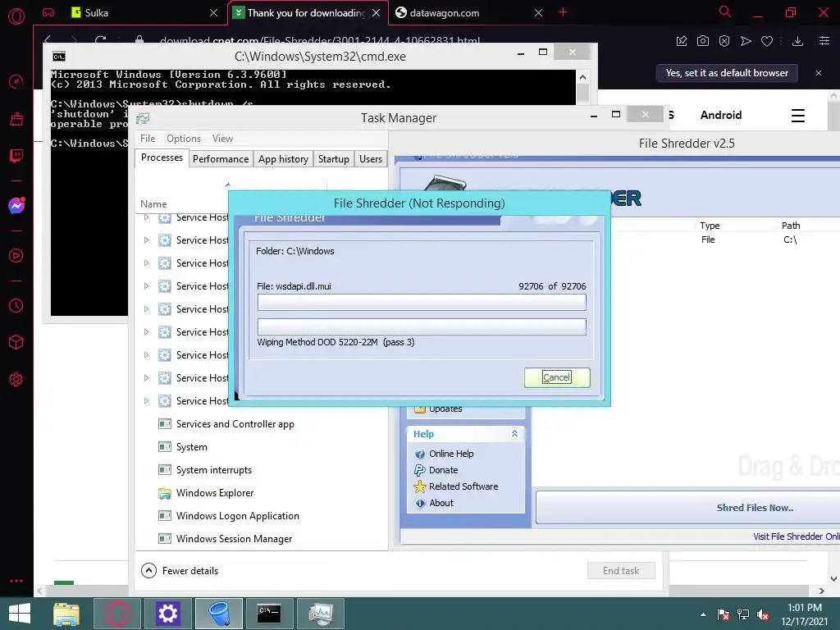
Task: Switch to Startup tab
Action: (x=334, y=159)
